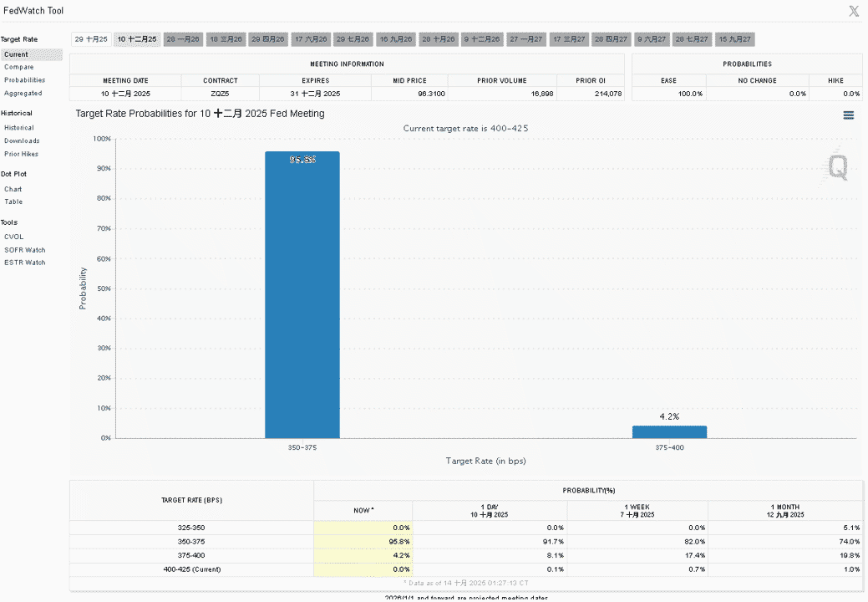Select the 28 七月27 meeting tab
The height and width of the screenshot is (602, 868).
click(x=692, y=39)
